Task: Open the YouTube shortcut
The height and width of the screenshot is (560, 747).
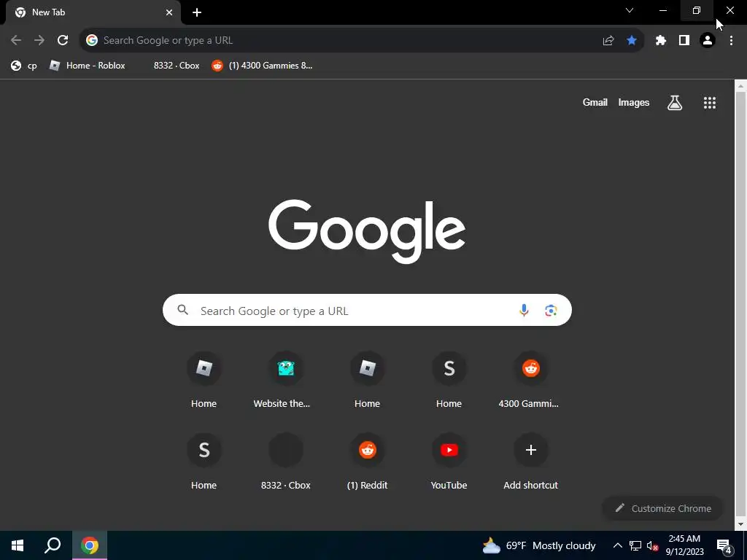Action: point(449,462)
